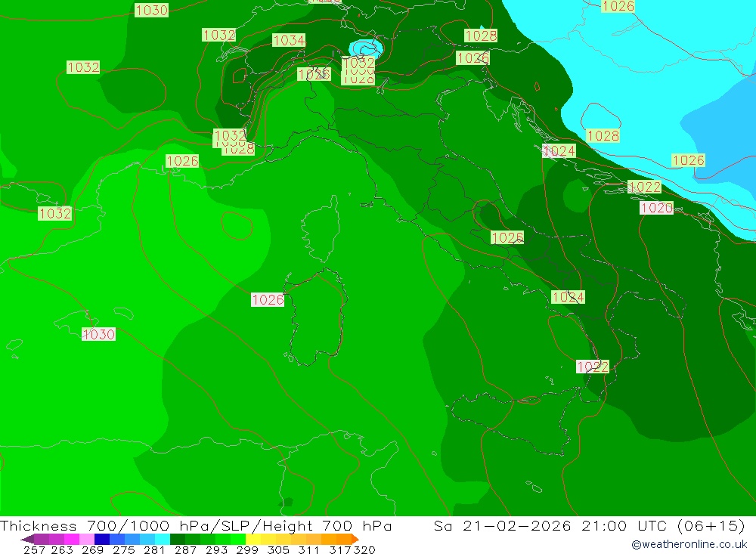
Task: Click the 1030 label at the top-left edge
Action: tap(151, 10)
